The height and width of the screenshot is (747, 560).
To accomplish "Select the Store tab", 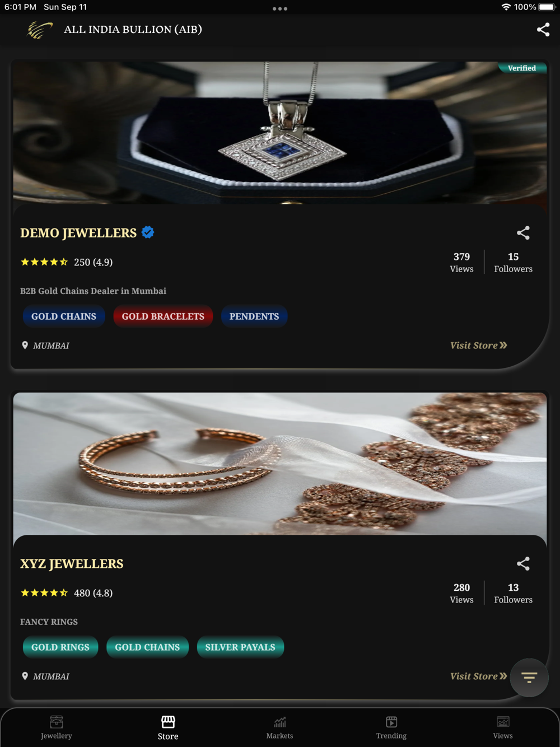I will [168, 728].
